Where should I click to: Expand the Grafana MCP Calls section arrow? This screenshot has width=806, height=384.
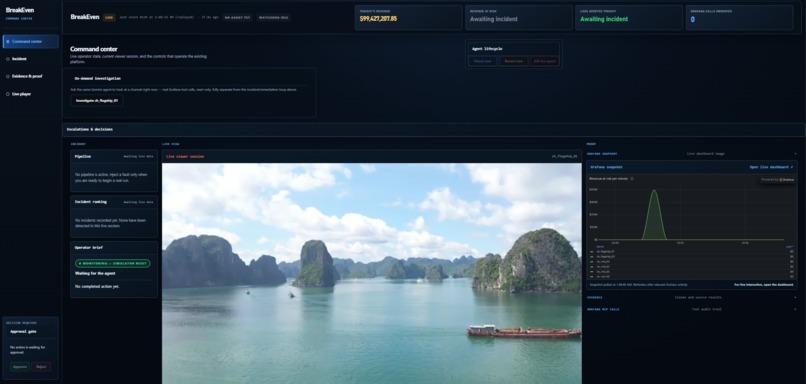click(x=795, y=309)
